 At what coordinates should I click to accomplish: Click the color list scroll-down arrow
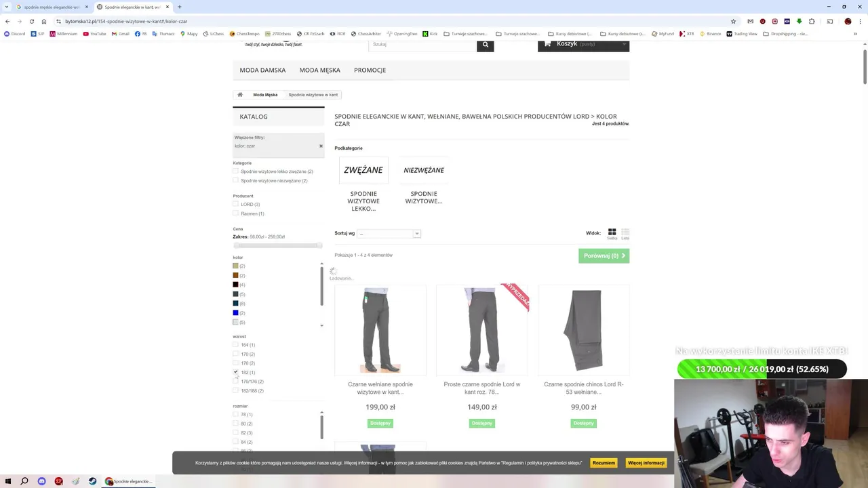click(x=321, y=326)
